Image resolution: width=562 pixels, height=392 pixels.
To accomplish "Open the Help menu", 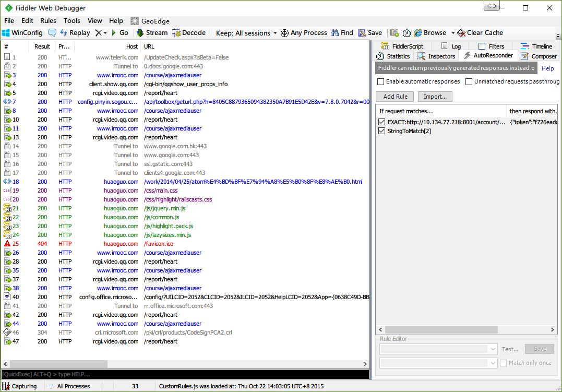I will click(116, 21).
